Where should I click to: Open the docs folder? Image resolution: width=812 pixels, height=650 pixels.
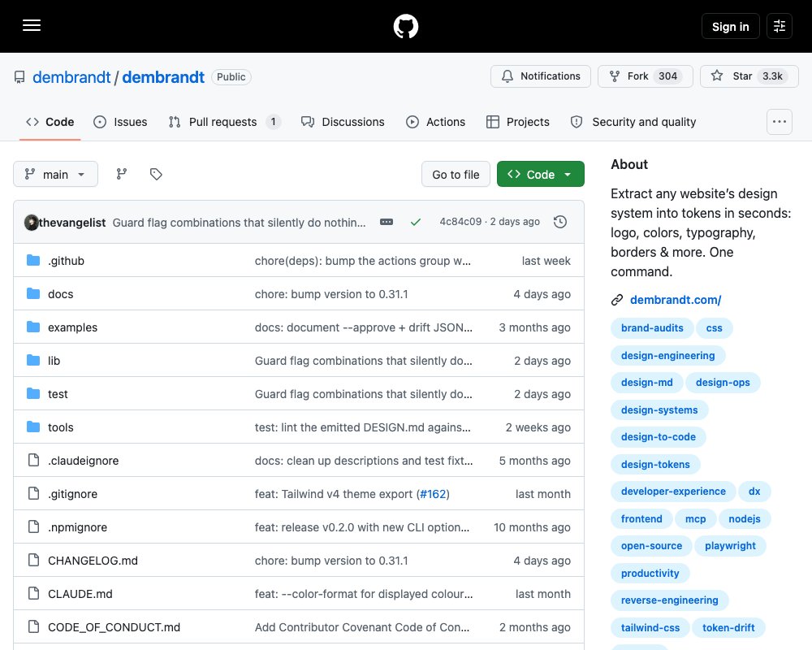61,294
